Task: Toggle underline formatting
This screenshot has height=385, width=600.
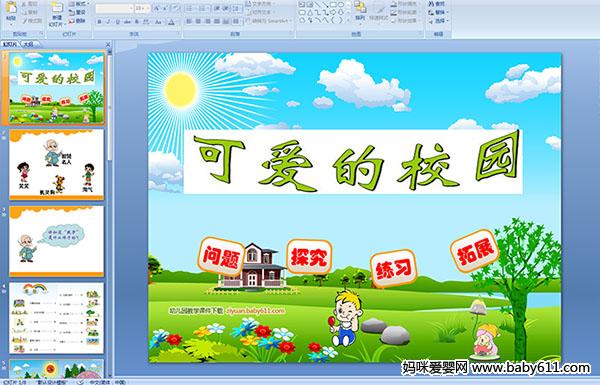Action: tap(118, 22)
